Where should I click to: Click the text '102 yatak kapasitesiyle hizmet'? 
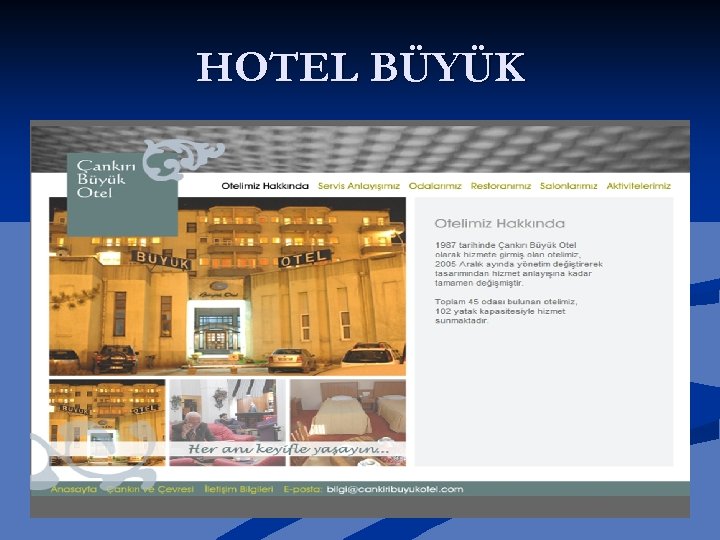tap(500, 311)
